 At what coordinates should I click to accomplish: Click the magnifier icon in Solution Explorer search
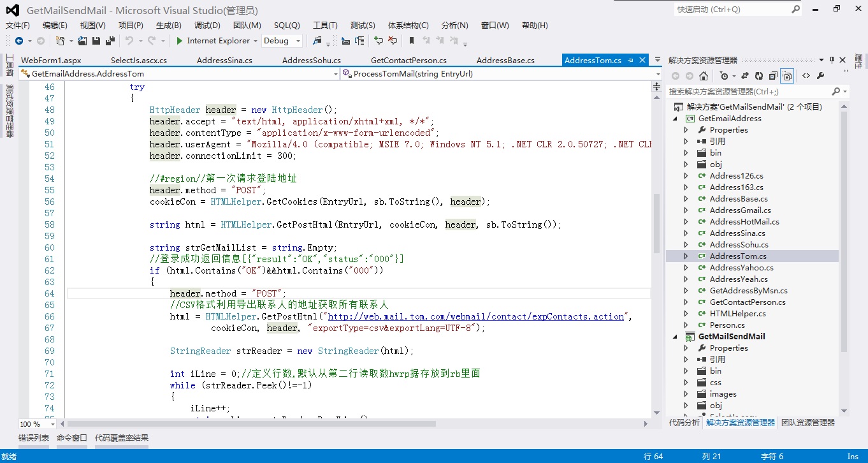(x=836, y=92)
